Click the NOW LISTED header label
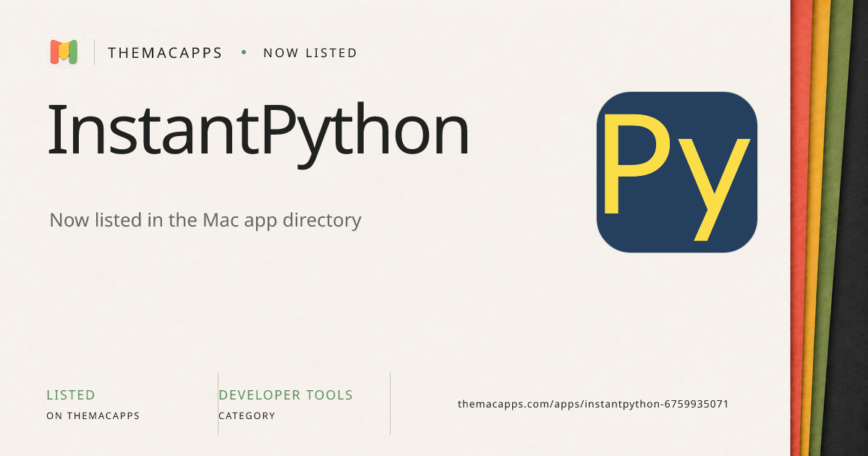The image size is (868, 456). [310, 53]
